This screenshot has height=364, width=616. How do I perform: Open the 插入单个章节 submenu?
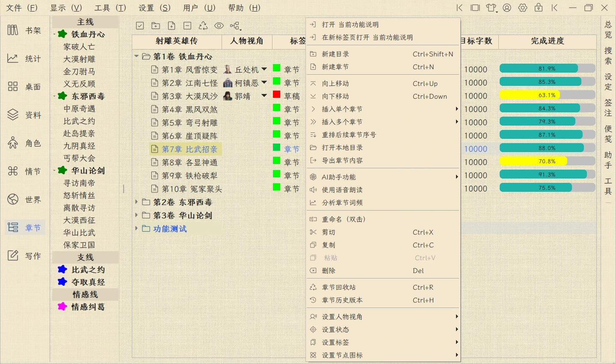pos(383,109)
